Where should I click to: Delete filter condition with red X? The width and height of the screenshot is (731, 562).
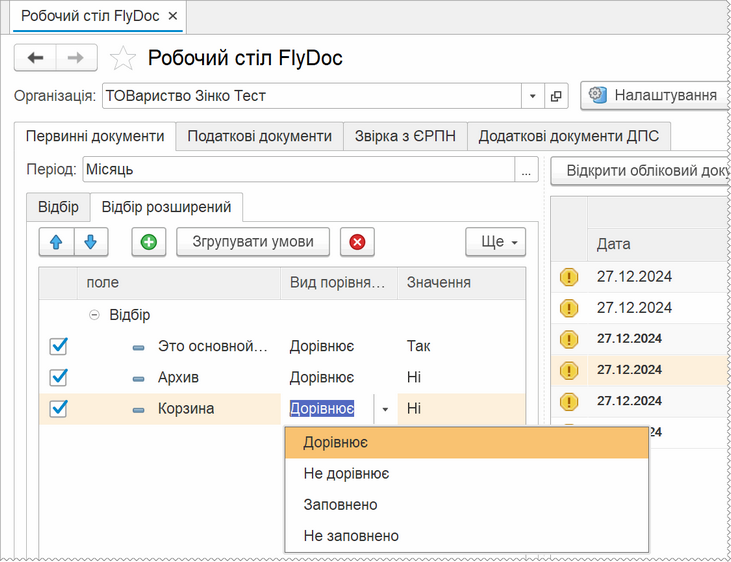[x=357, y=242]
